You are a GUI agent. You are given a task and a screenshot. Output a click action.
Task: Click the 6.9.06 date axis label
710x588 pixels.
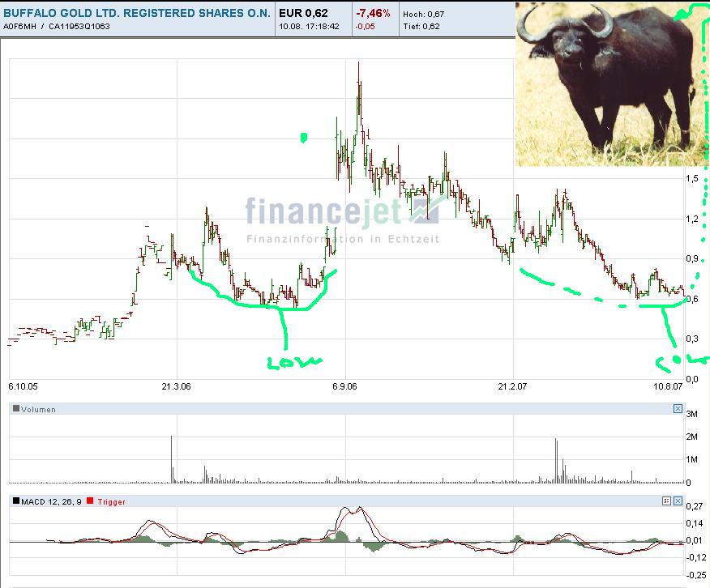344,386
